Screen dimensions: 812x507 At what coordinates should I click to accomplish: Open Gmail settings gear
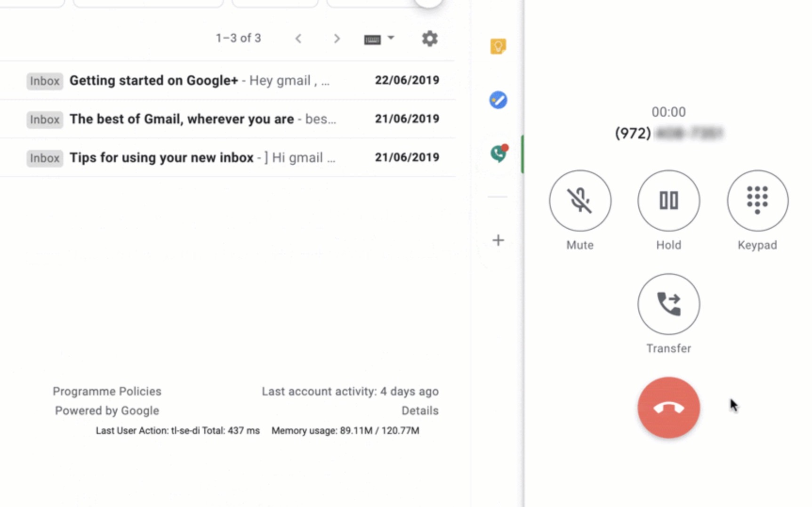click(x=429, y=39)
